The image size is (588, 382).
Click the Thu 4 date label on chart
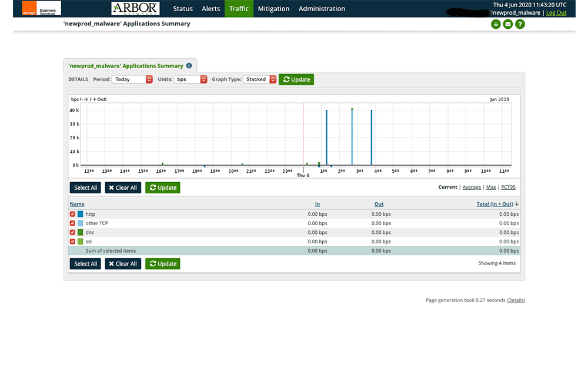tap(303, 176)
